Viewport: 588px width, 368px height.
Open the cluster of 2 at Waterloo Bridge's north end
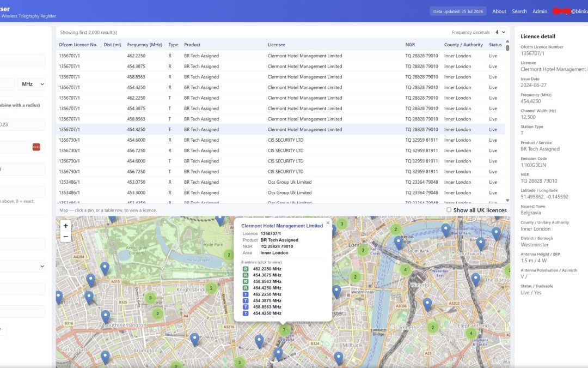pyautogui.click(x=396, y=229)
